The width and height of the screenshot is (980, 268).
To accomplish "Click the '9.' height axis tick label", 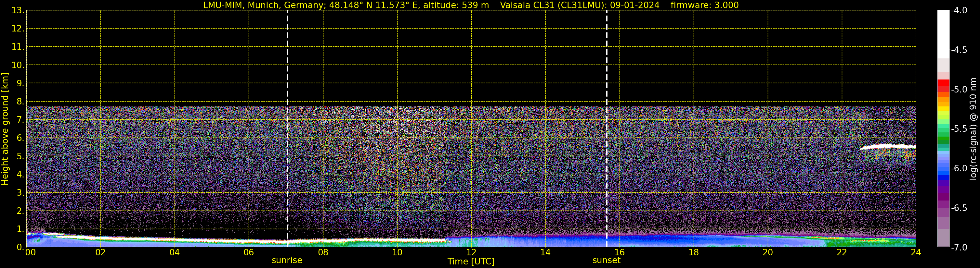I will 20,83.
